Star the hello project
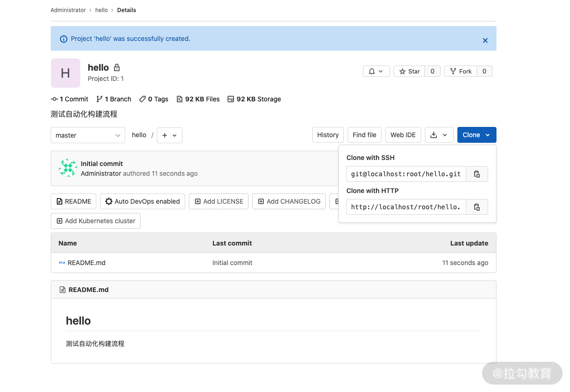Screen dimensions: 570x392 coord(409,71)
